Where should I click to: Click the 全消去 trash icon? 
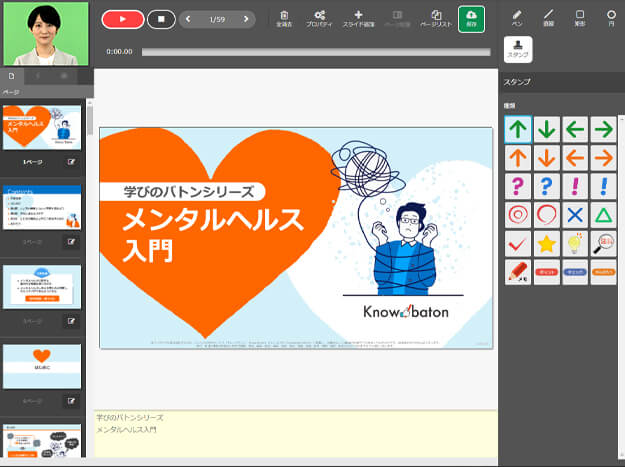coord(284,18)
